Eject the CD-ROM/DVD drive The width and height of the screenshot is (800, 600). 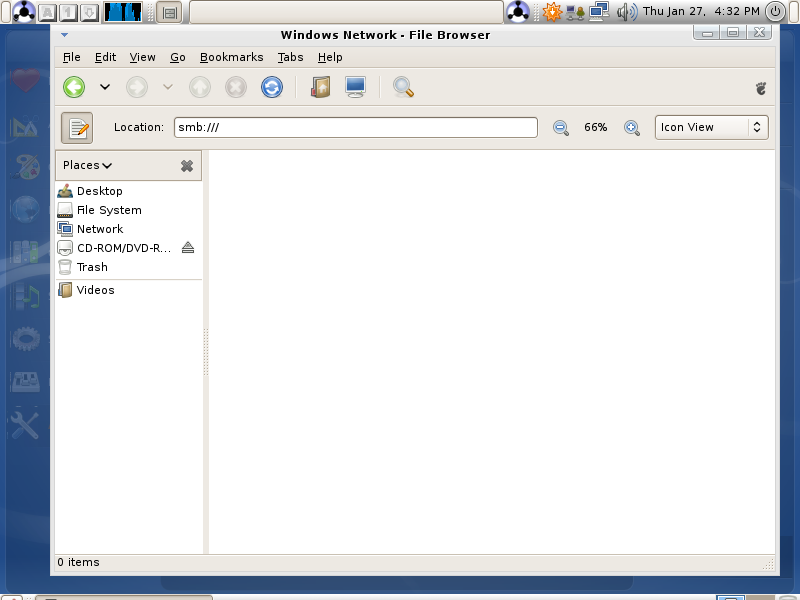[188, 248]
